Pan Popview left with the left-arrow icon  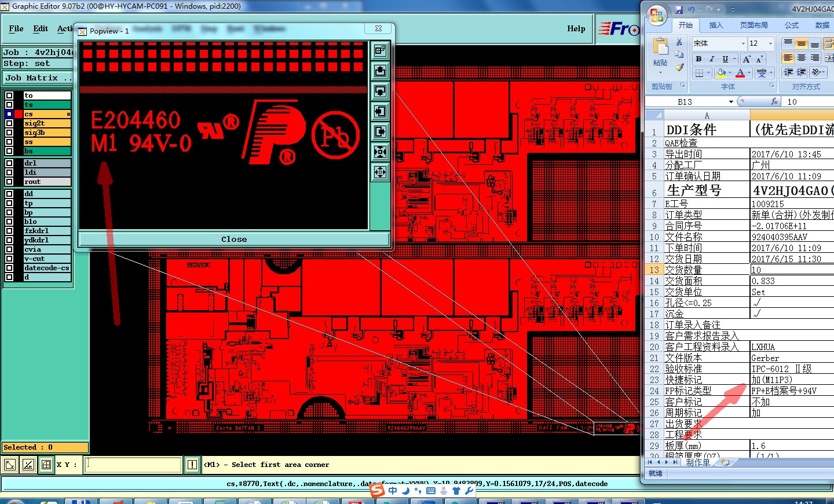(x=380, y=112)
